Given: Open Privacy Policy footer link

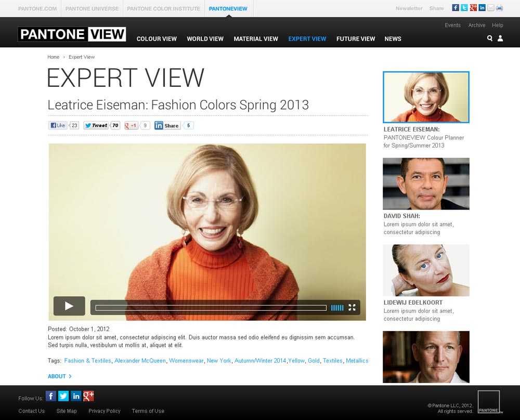Looking at the screenshot, I should tap(105, 411).
